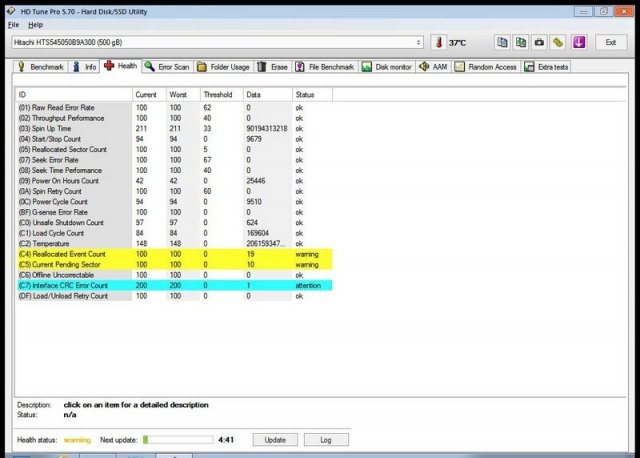Open the Extra tests tab
The width and height of the screenshot is (640, 458).
(x=547, y=66)
